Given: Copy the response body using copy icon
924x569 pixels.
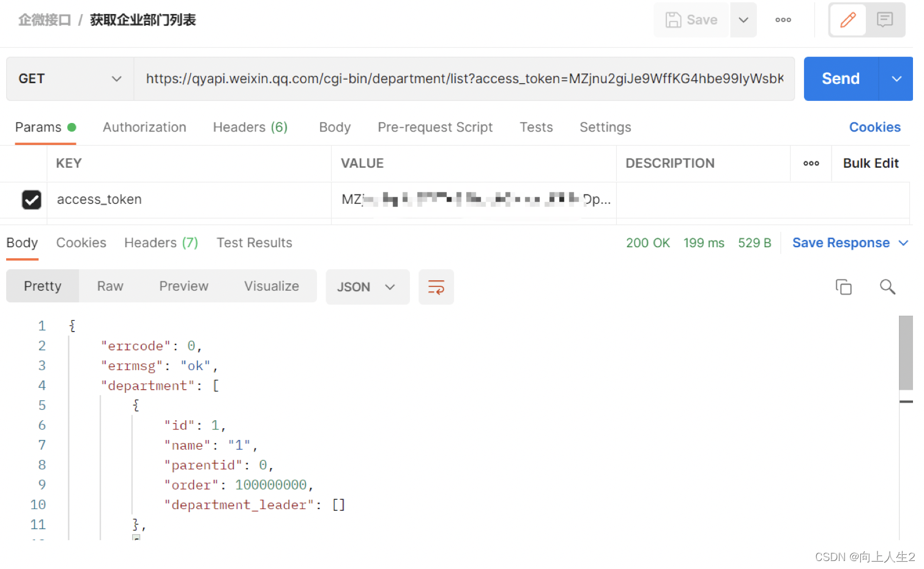Looking at the screenshot, I should (x=844, y=287).
